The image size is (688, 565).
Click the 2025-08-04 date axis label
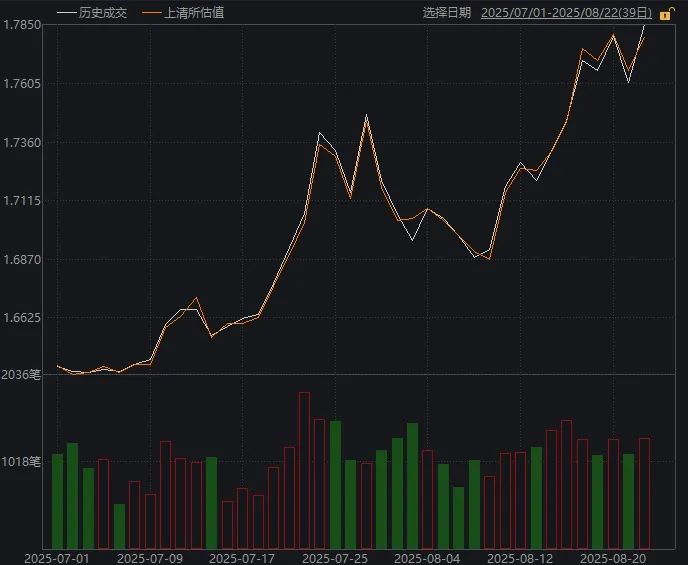pos(428,557)
